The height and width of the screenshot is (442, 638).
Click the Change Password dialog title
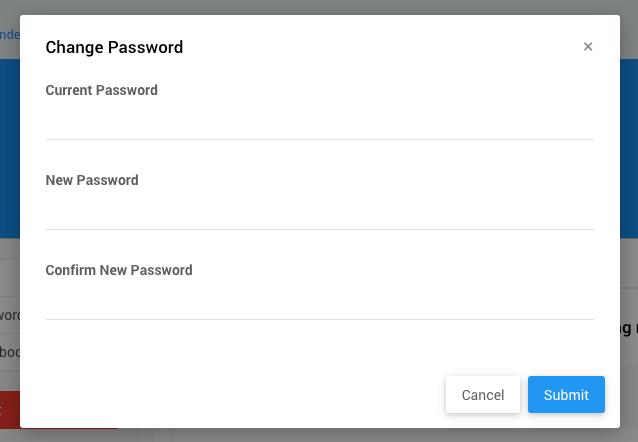pyautogui.click(x=114, y=47)
